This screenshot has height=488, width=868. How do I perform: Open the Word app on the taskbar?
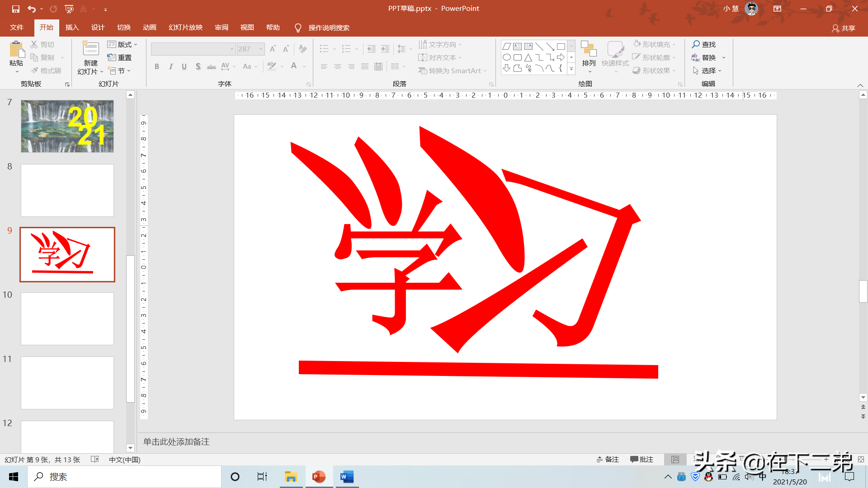(347, 477)
